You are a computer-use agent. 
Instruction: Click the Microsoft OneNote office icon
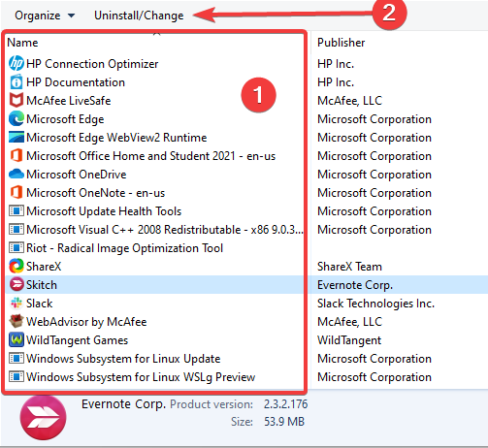(16, 193)
